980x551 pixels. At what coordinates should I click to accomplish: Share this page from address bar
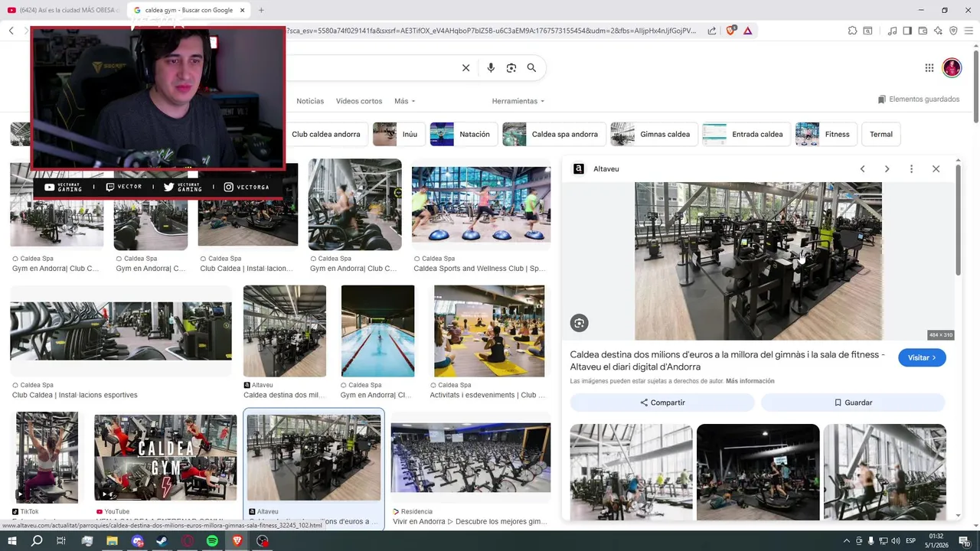(x=712, y=31)
